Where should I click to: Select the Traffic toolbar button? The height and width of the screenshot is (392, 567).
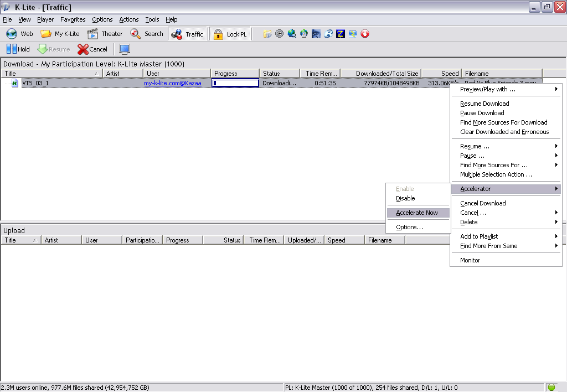click(x=187, y=34)
